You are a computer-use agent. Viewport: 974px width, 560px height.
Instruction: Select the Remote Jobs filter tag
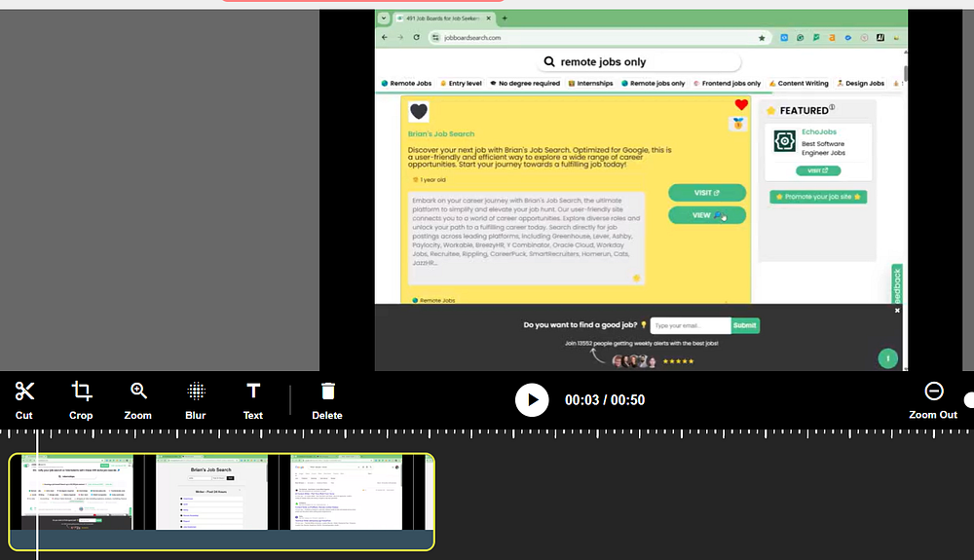point(406,83)
